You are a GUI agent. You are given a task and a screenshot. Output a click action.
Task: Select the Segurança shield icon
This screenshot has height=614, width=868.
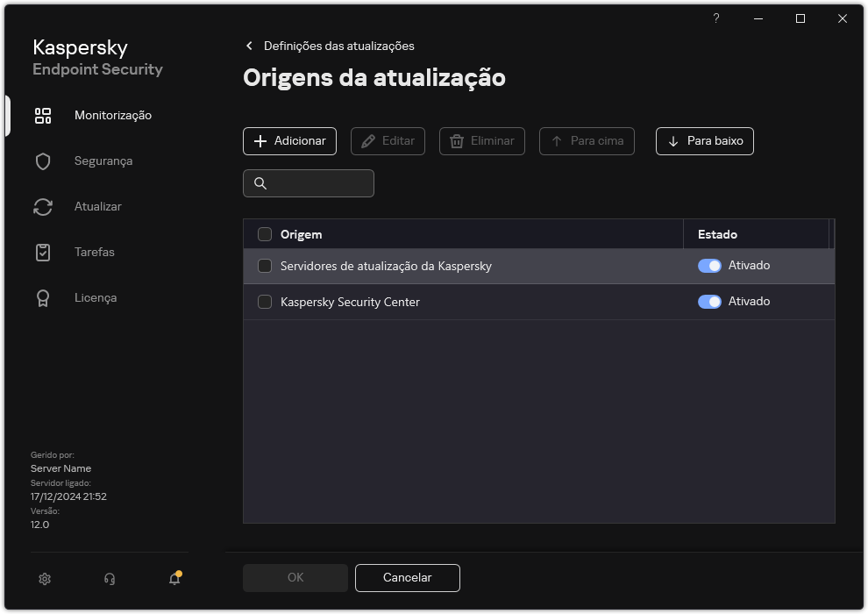42,161
